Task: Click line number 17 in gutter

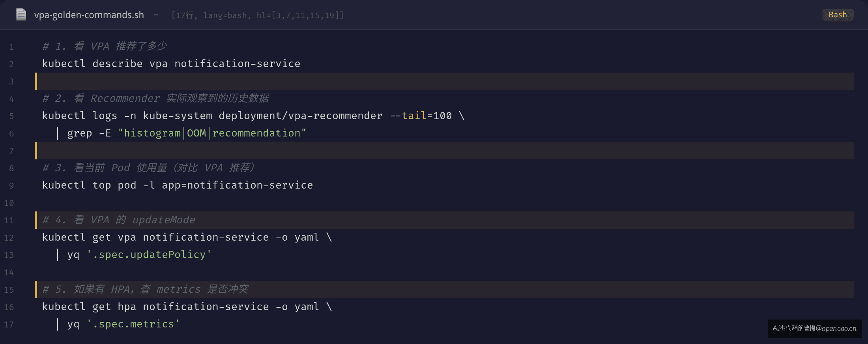Action: coord(9,325)
